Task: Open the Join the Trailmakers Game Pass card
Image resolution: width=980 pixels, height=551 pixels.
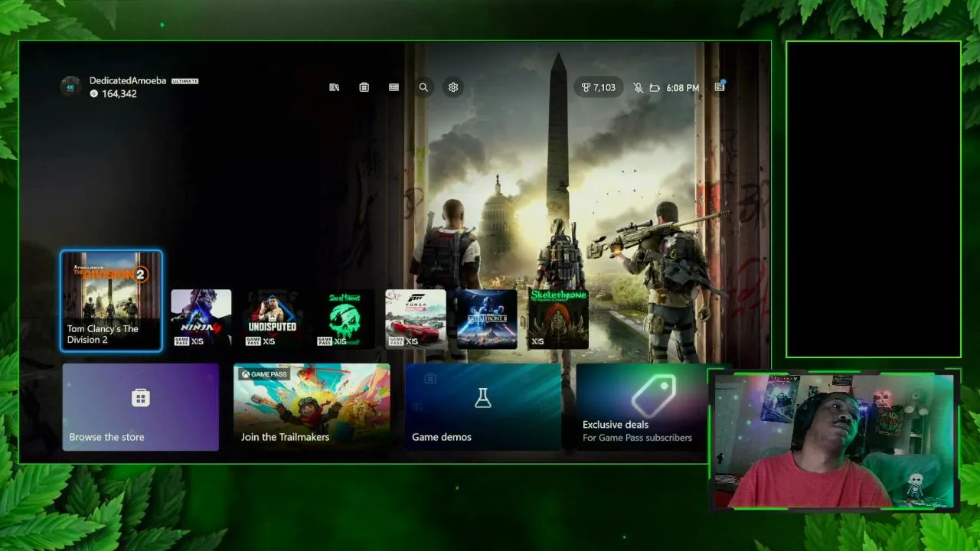Action: tap(312, 407)
